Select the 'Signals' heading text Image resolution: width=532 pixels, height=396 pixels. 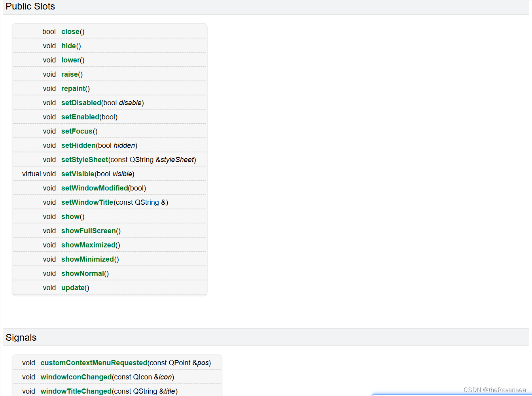pos(21,338)
